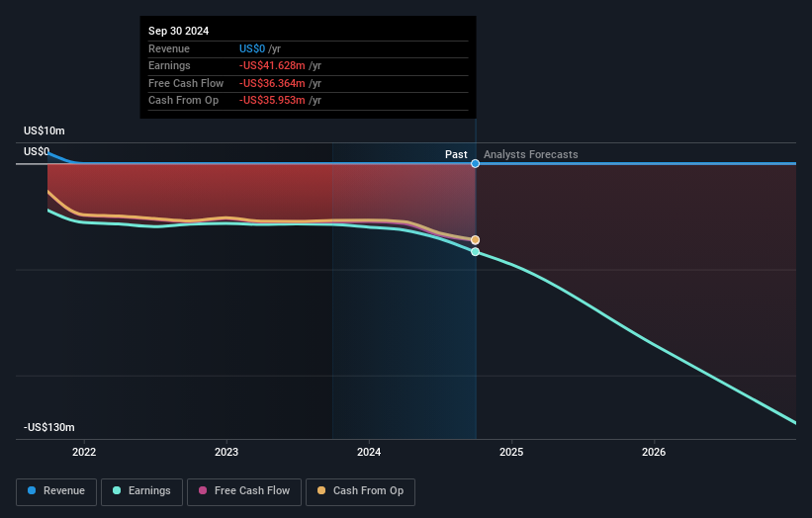The width and height of the screenshot is (812, 518).
Task: Toggle the Revenue legend series
Action: pos(56,491)
